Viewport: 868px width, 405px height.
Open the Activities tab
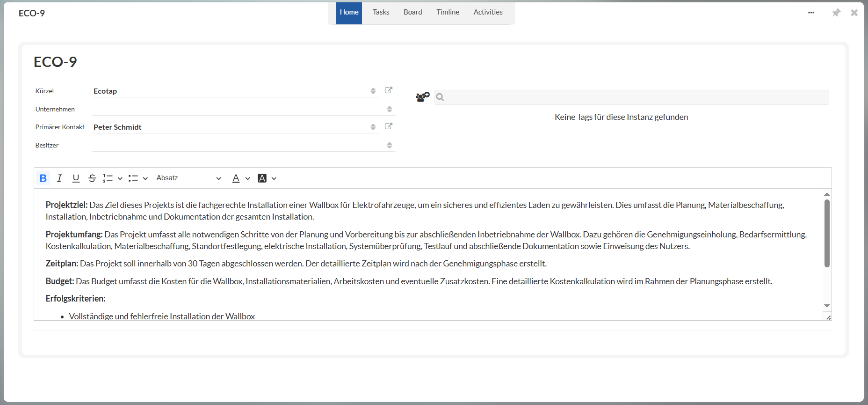point(488,12)
